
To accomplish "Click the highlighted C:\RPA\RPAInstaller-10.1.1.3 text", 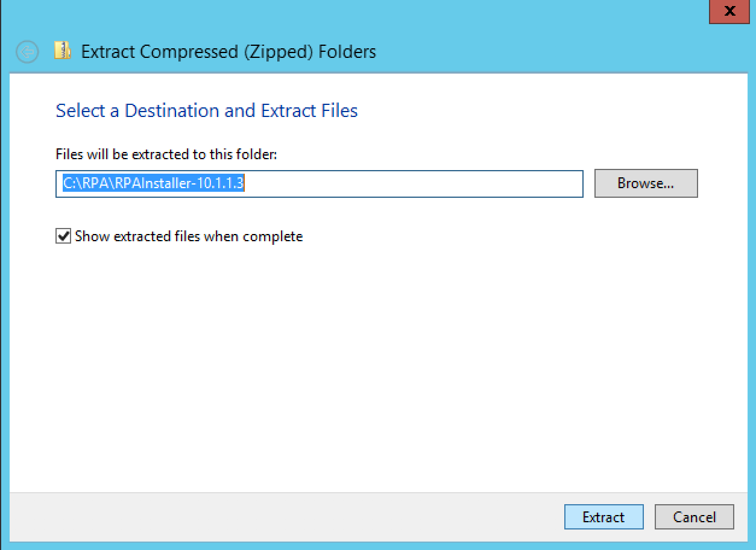I will point(153,184).
